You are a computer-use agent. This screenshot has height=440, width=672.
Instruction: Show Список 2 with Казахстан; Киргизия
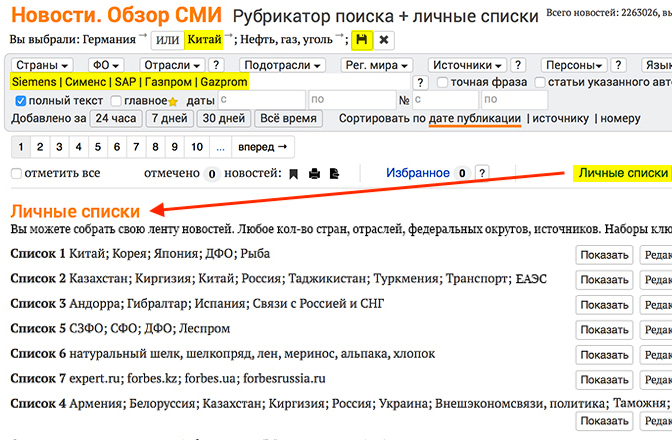(x=604, y=280)
